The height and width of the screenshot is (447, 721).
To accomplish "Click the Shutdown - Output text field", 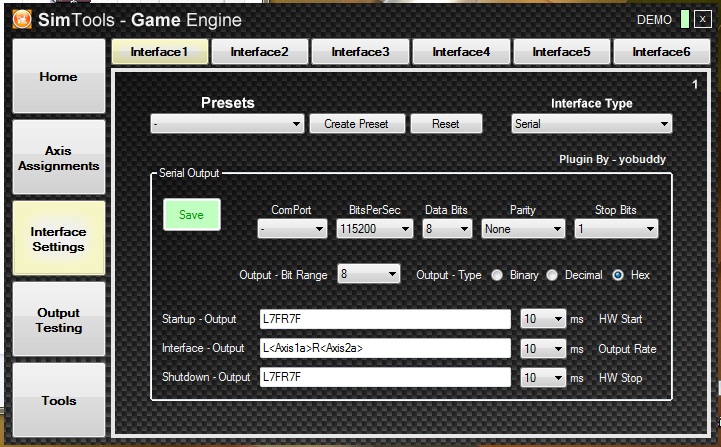I will pos(385,377).
